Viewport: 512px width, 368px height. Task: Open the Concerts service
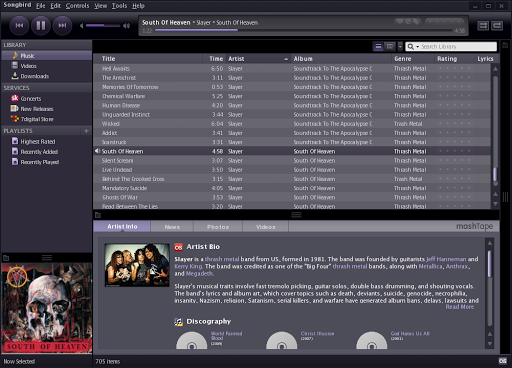tap(47, 99)
